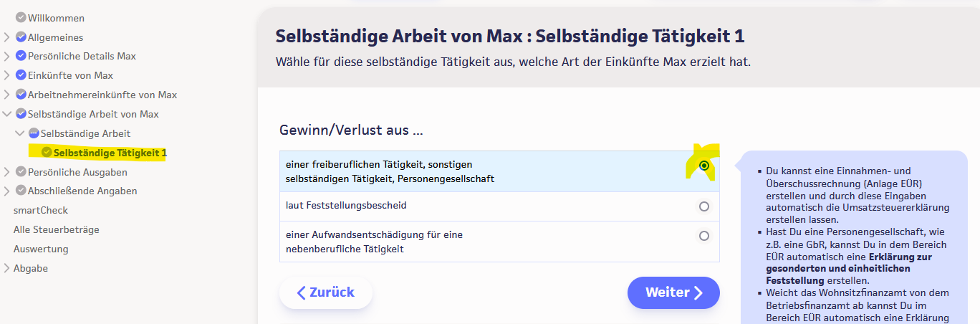Click the in-progress dots icon beside Selbständige Arbeit

[34, 133]
